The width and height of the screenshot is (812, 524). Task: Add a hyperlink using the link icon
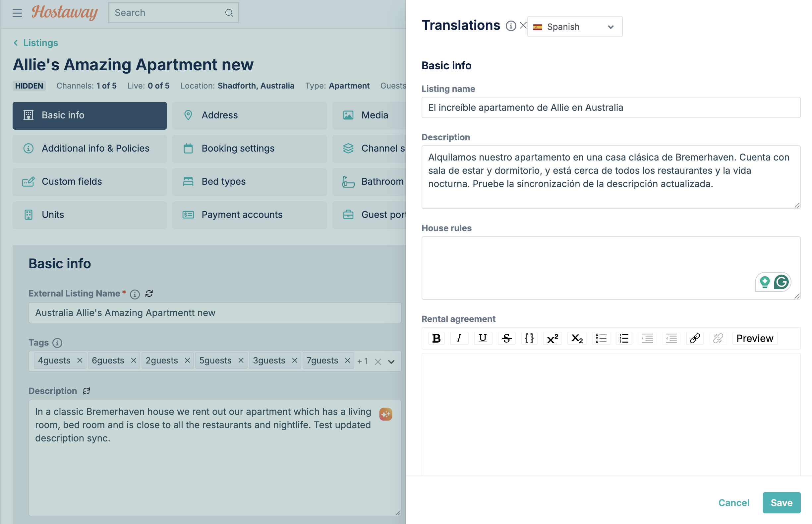(x=695, y=338)
